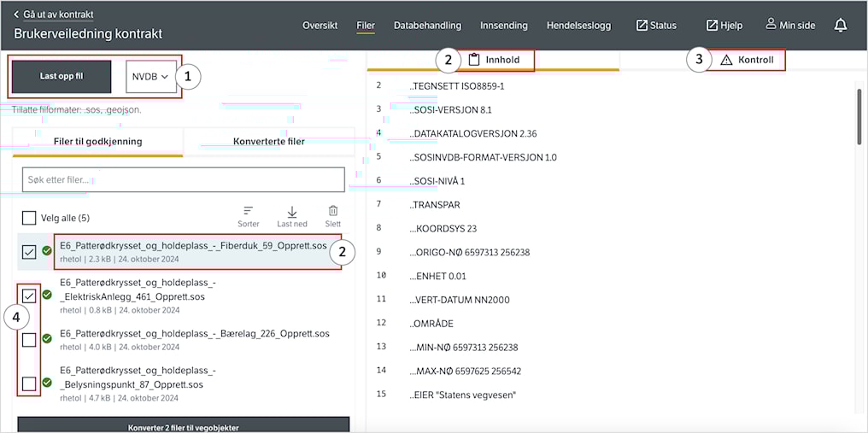Screen dimensions: 868x433
Task: Switch to Konverterte filer tab
Action: point(269,142)
